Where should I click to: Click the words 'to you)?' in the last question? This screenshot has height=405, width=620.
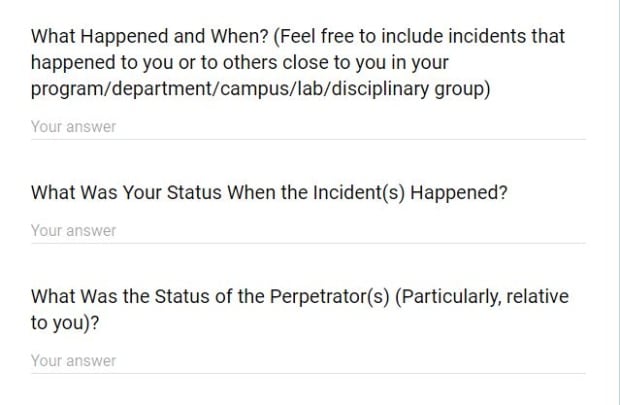[x=65, y=323]
